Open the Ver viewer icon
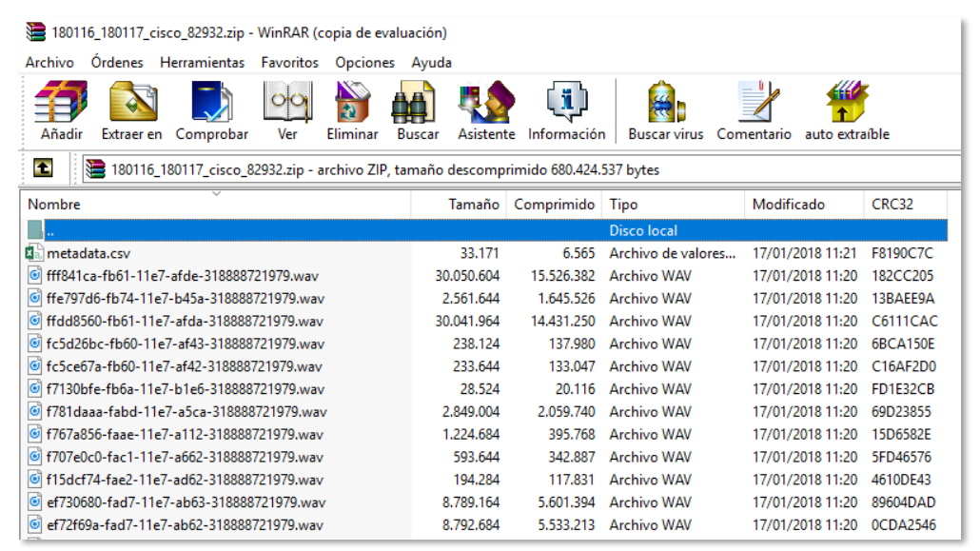The image size is (980, 551). point(287,110)
